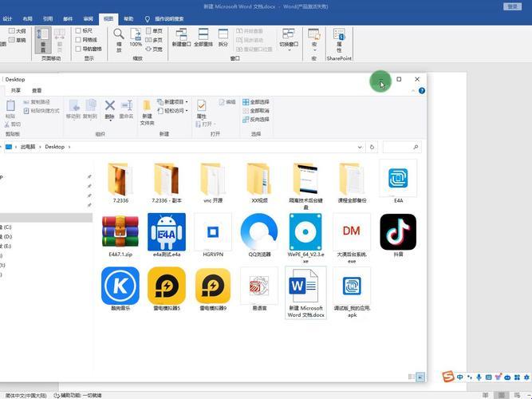Expand the chevron after Desktop in address path
532x399 pixels.
tap(69, 147)
